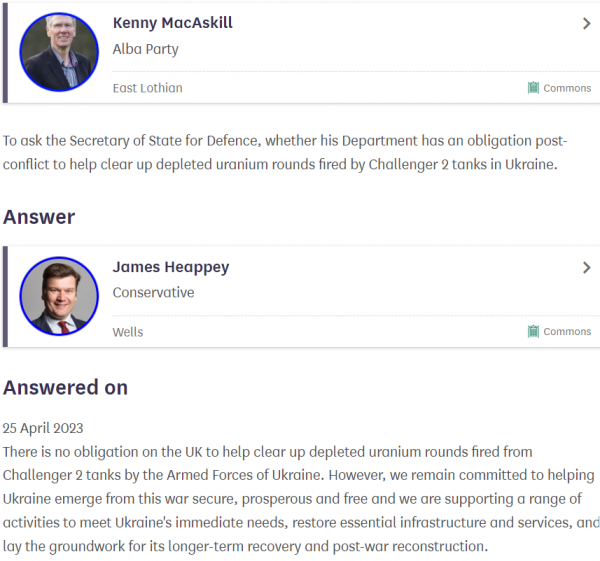Image resolution: width=600 pixels, height=561 pixels.
Task: Click Commons label on MacAskill card
Action: pyautogui.click(x=567, y=88)
